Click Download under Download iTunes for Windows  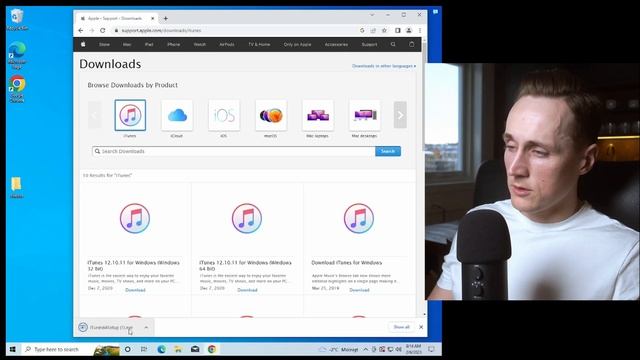(359, 290)
